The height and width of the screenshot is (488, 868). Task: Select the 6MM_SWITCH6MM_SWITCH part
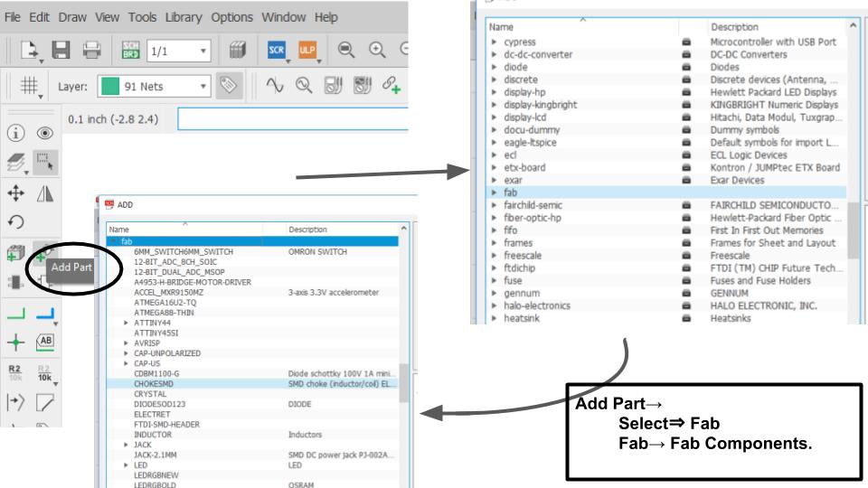184,252
